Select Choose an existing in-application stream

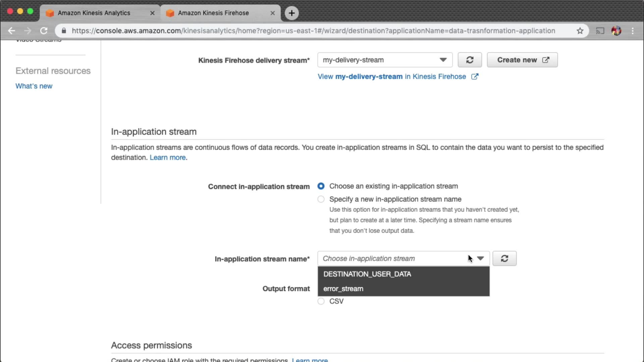[x=321, y=186]
